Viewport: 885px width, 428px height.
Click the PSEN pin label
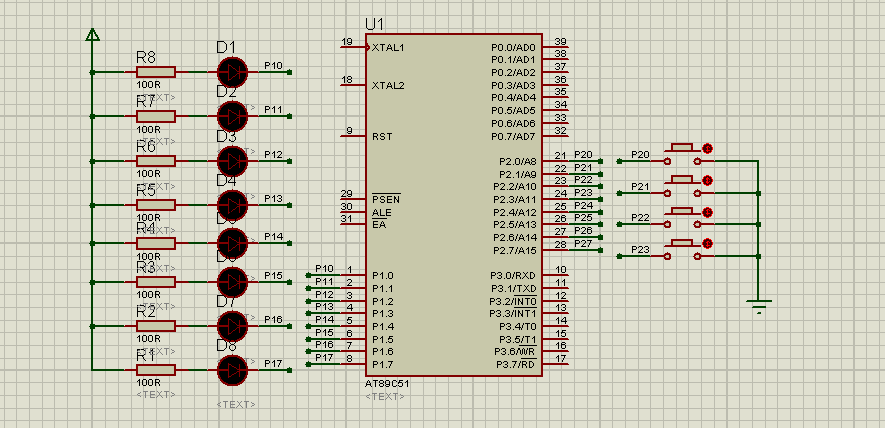[x=386, y=199]
